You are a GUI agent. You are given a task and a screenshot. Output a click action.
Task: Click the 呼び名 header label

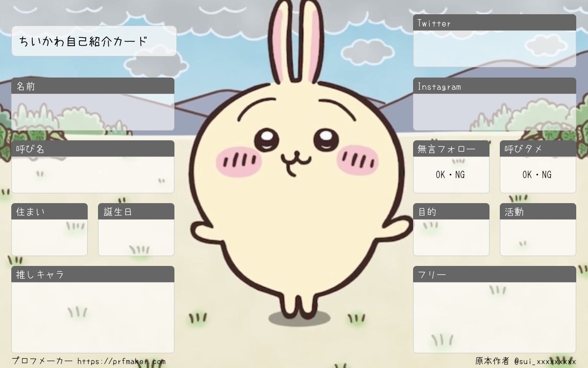click(x=93, y=149)
